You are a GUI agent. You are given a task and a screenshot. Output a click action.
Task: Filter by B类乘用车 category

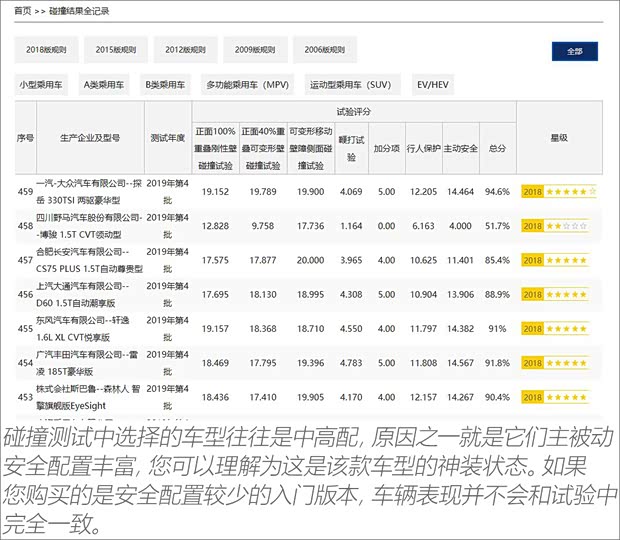point(165,85)
